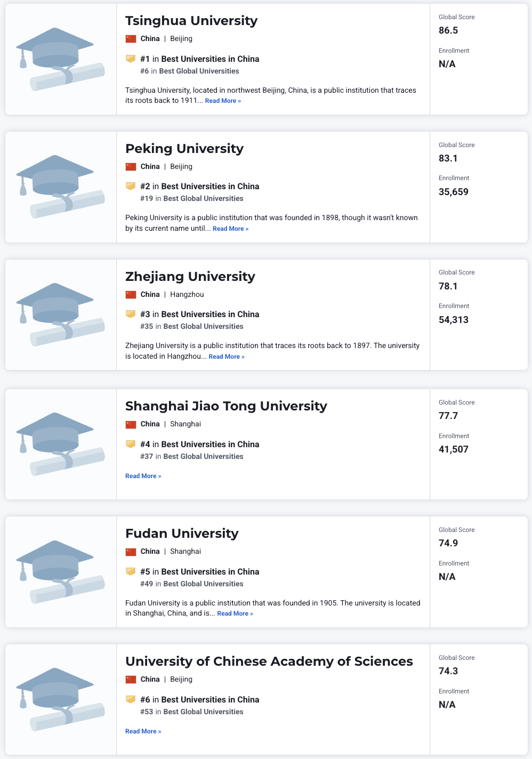Click Read More under Shanghai Jiao Tong University
This screenshot has width=532, height=759.
(143, 476)
